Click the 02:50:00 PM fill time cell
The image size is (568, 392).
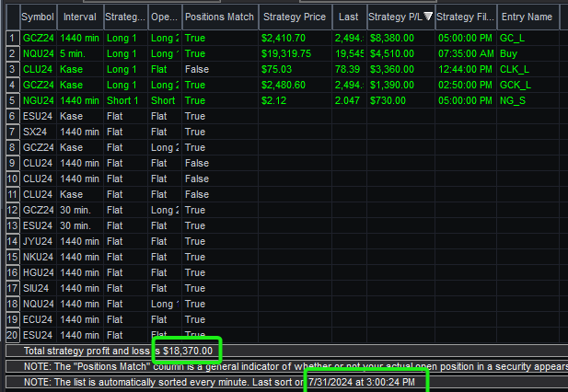point(465,85)
